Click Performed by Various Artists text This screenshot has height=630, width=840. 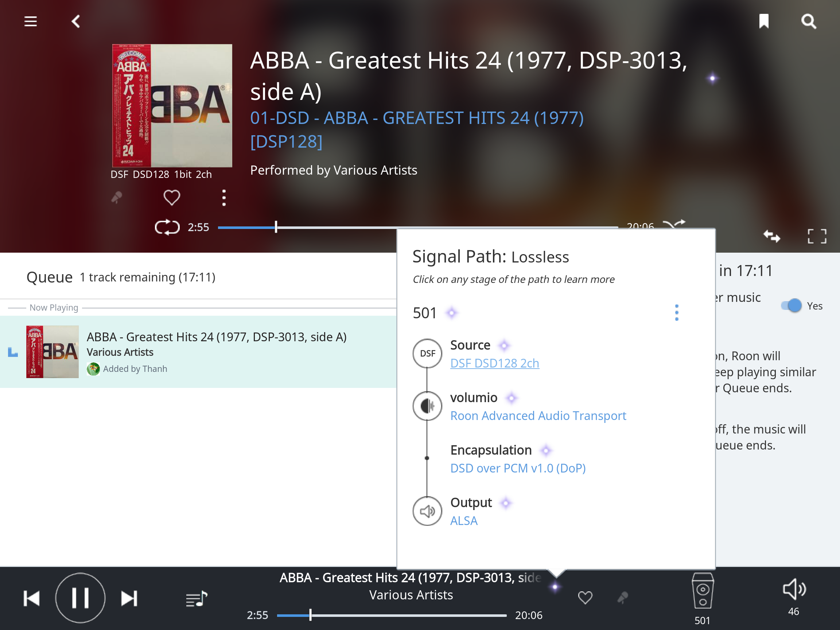[334, 170]
